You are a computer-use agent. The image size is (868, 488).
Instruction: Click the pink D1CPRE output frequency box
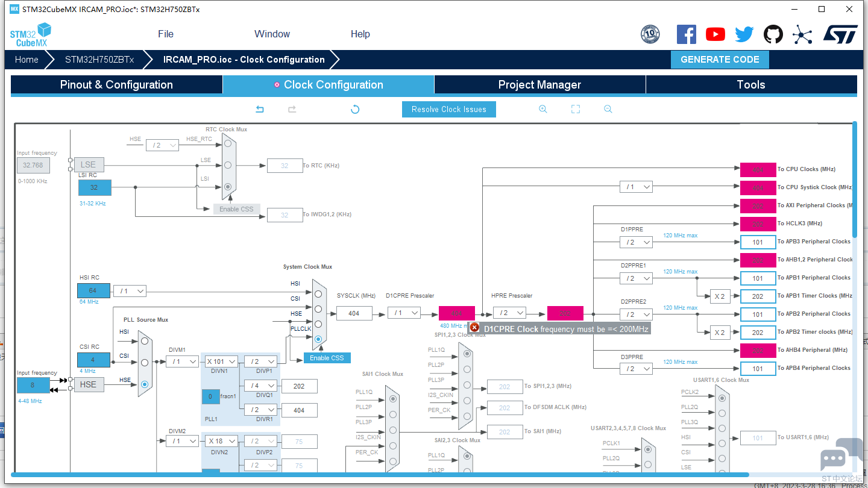tap(457, 313)
